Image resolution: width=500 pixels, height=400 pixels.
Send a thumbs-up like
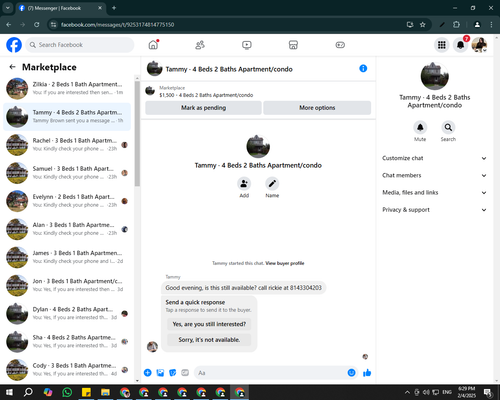367,373
